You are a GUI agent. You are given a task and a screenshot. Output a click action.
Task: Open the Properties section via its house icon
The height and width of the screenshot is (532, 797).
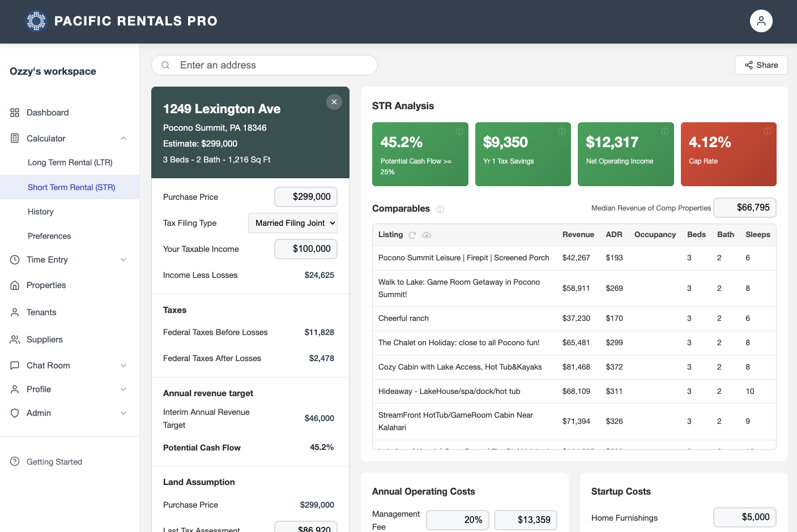[x=14, y=285]
